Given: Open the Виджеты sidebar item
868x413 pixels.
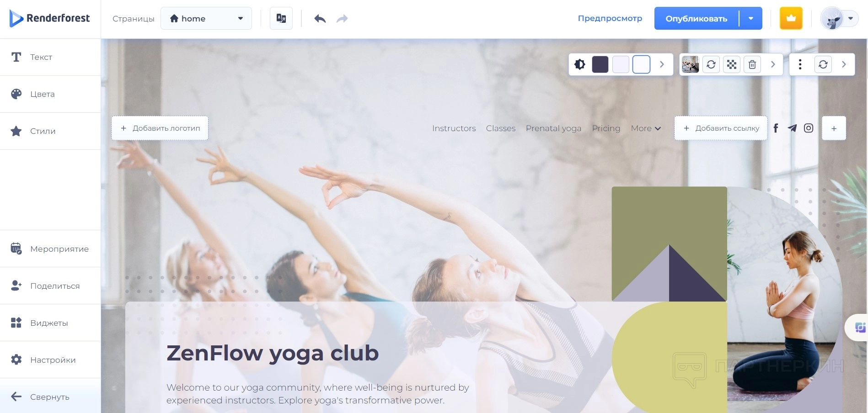Looking at the screenshot, I should click(x=50, y=323).
